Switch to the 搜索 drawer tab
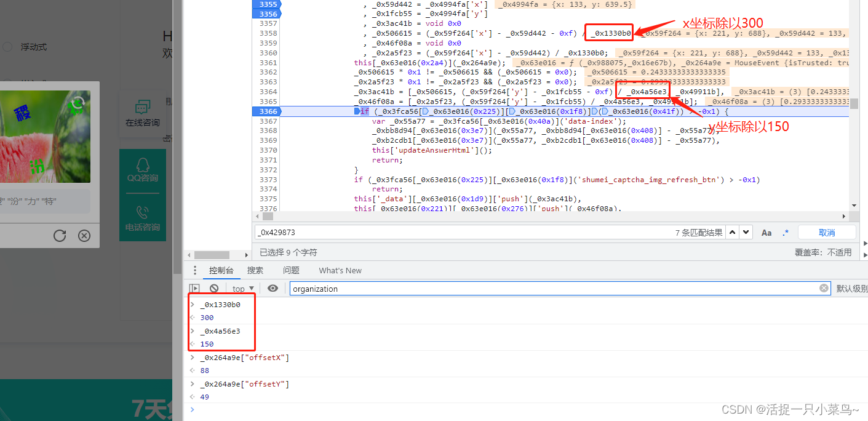 pos(255,270)
